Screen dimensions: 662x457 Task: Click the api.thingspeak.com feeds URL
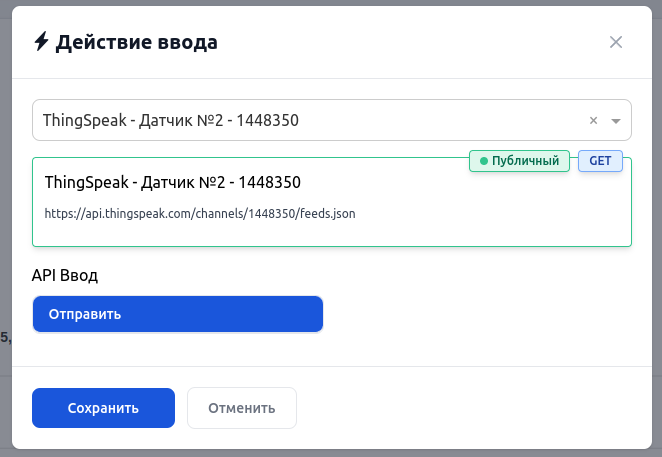(200, 213)
